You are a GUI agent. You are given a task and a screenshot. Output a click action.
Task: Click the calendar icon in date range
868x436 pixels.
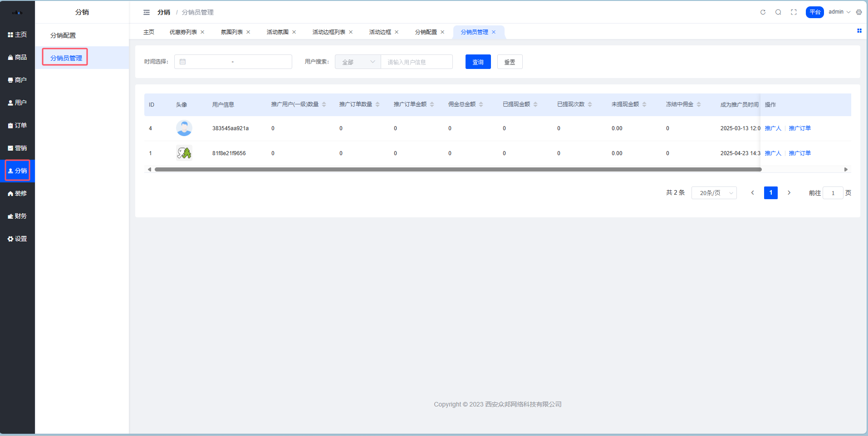click(x=183, y=62)
